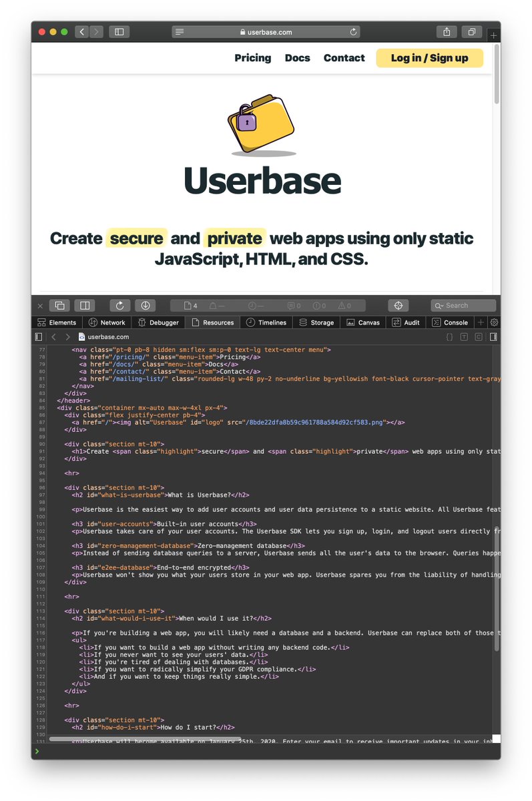Switch to the Storage tab
The image size is (532, 801).
316,322
